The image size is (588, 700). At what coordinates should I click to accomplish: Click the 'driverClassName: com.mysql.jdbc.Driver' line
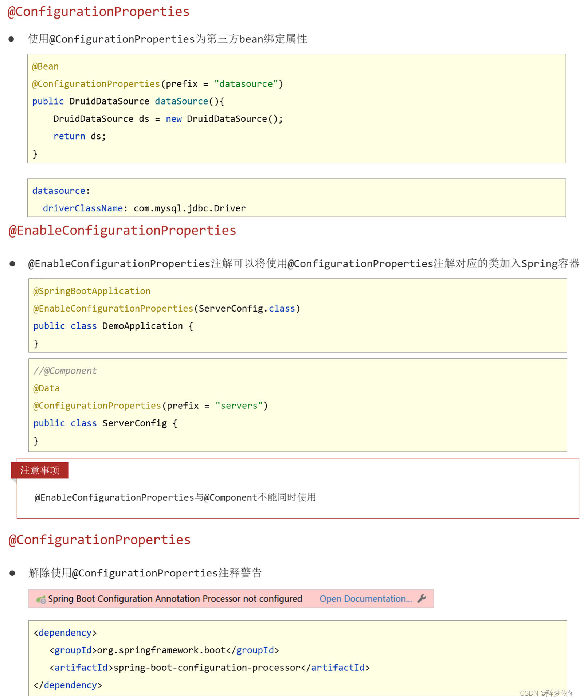[x=144, y=208]
